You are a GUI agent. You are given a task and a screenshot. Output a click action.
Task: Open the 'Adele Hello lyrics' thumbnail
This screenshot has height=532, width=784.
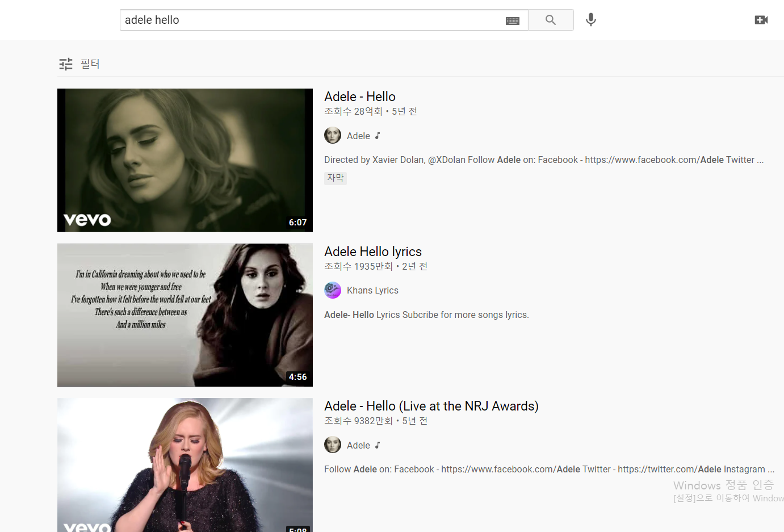(185, 315)
